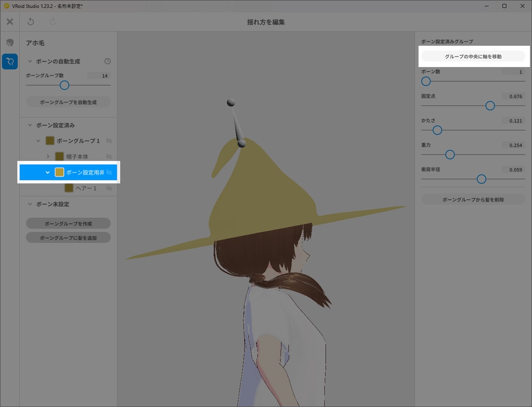Screen dimensions: 532x407
Task: Select the ボーン設定用非 row label
Action: click(85, 173)
